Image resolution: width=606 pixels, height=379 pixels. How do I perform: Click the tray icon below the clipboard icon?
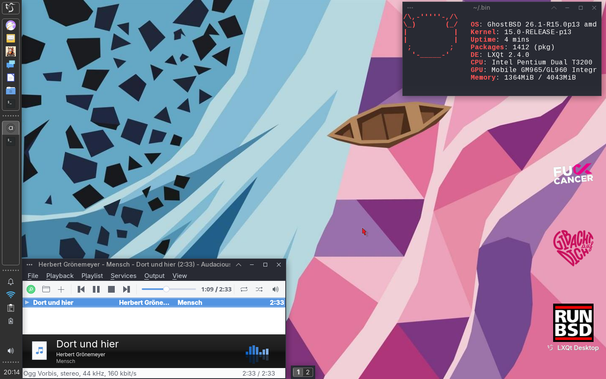click(x=10, y=321)
